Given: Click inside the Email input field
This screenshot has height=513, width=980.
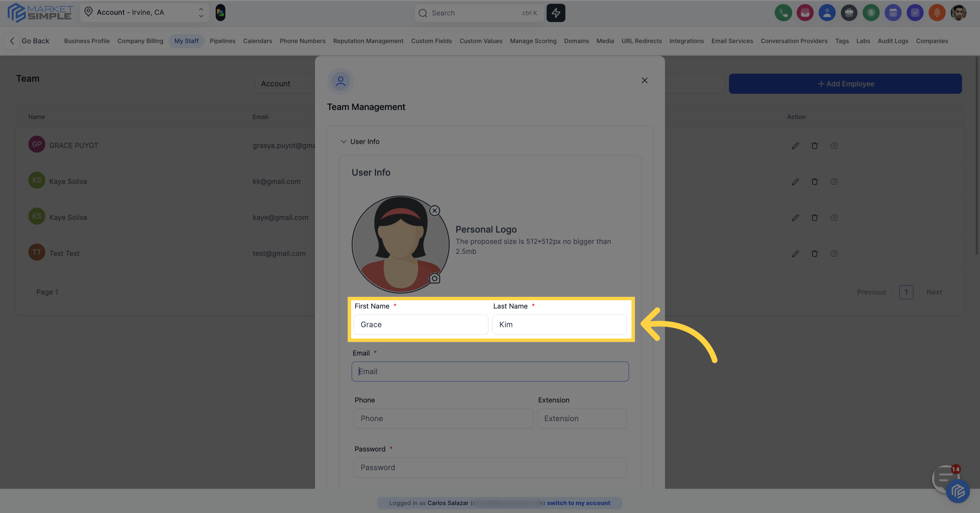Looking at the screenshot, I should click(490, 371).
